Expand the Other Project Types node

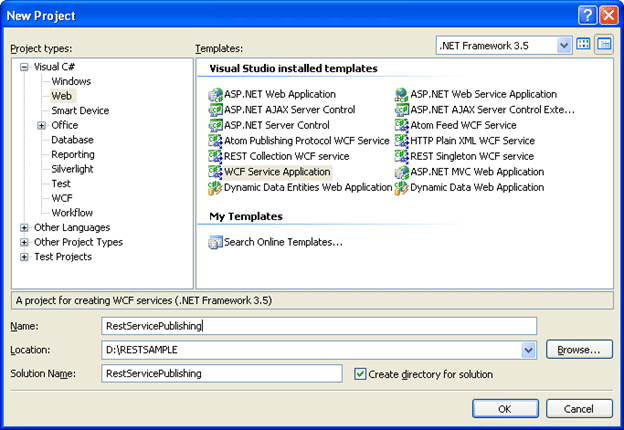tap(24, 242)
